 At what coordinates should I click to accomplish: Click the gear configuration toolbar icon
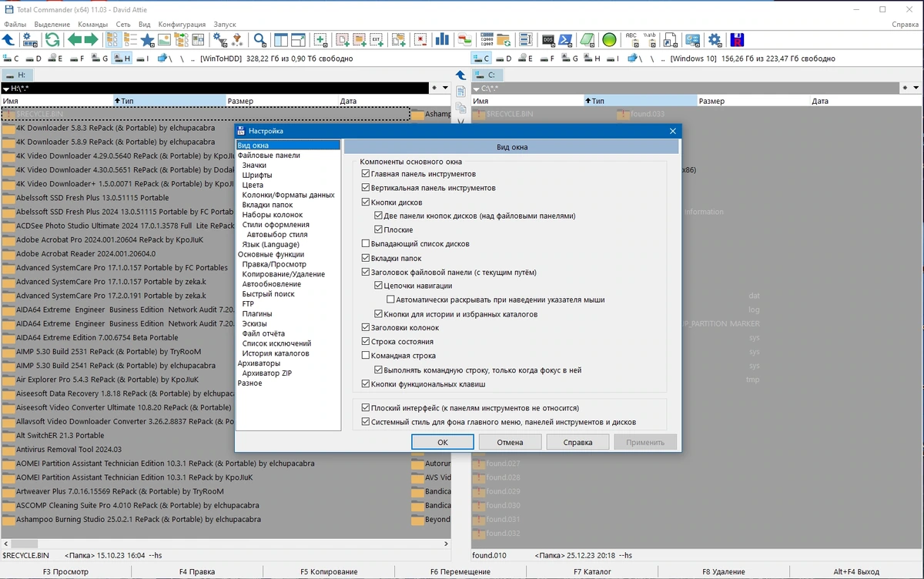point(715,40)
